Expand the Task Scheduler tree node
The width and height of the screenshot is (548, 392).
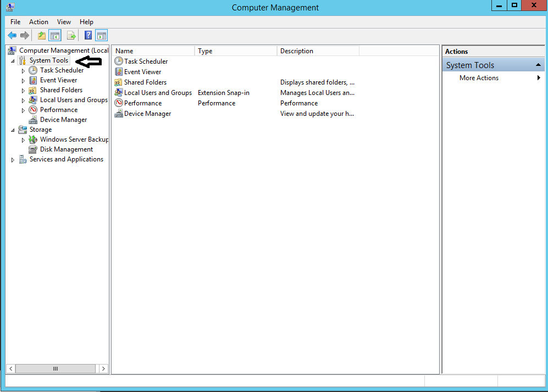[23, 71]
